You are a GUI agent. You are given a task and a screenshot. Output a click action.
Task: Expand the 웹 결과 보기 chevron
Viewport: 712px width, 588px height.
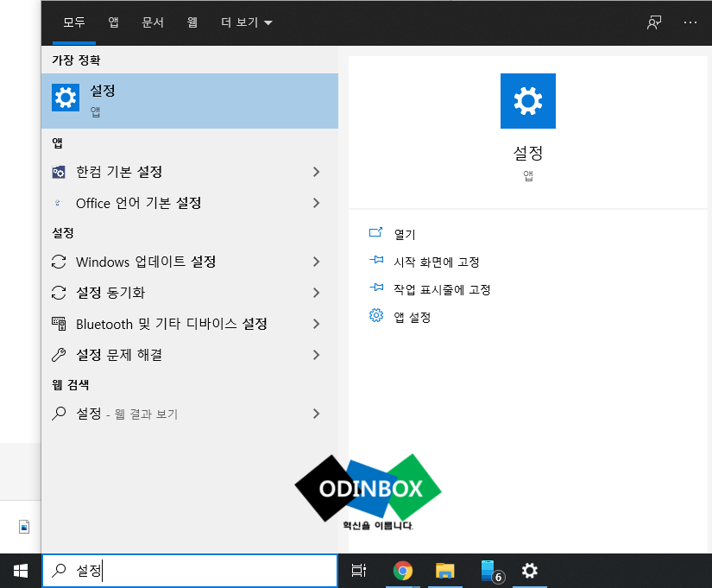(x=317, y=414)
